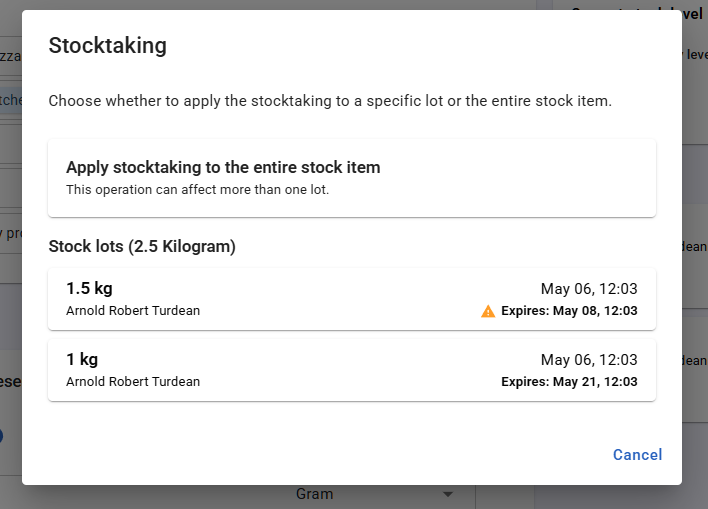
Task: Click 'This operation can affect more than one lot' text
Action: click(x=197, y=190)
